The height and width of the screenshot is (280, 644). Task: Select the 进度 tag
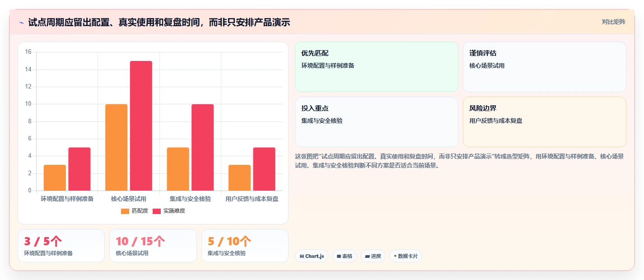point(373,256)
